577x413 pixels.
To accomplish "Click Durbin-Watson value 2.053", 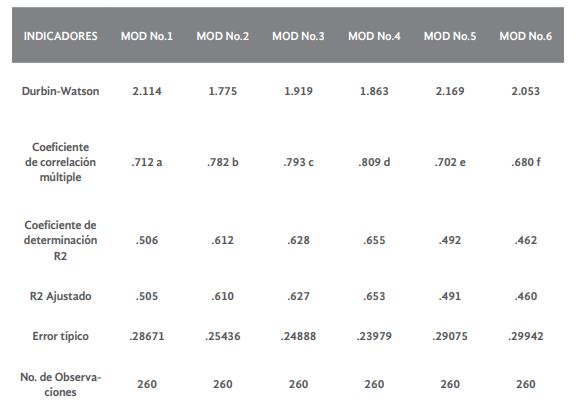I will click(x=526, y=91).
